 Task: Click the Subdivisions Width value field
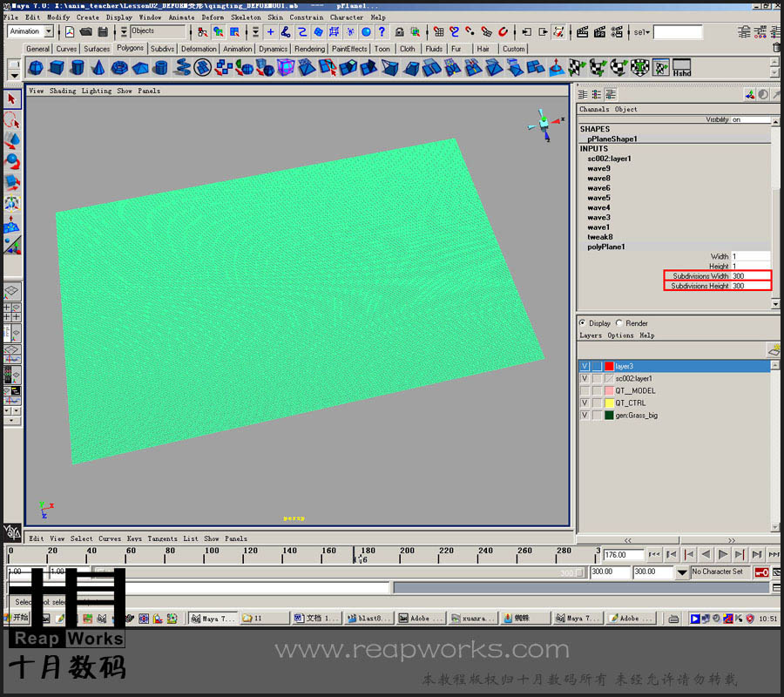(751, 276)
